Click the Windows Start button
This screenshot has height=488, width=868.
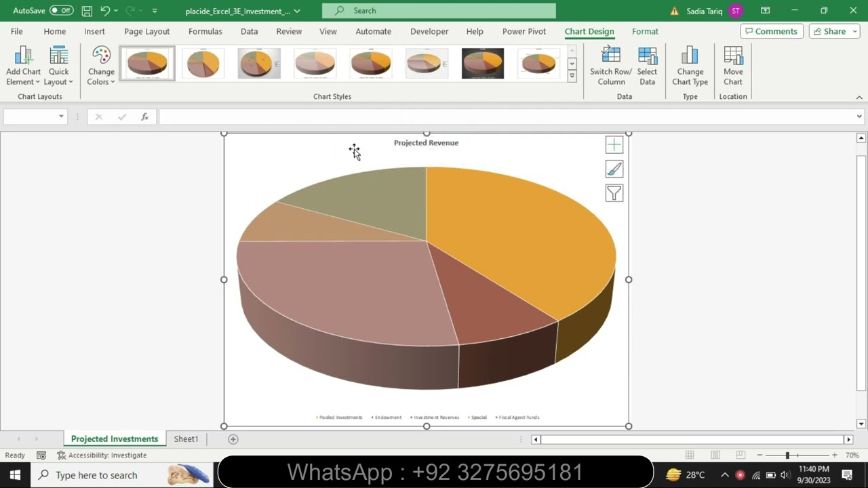(x=15, y=475)
